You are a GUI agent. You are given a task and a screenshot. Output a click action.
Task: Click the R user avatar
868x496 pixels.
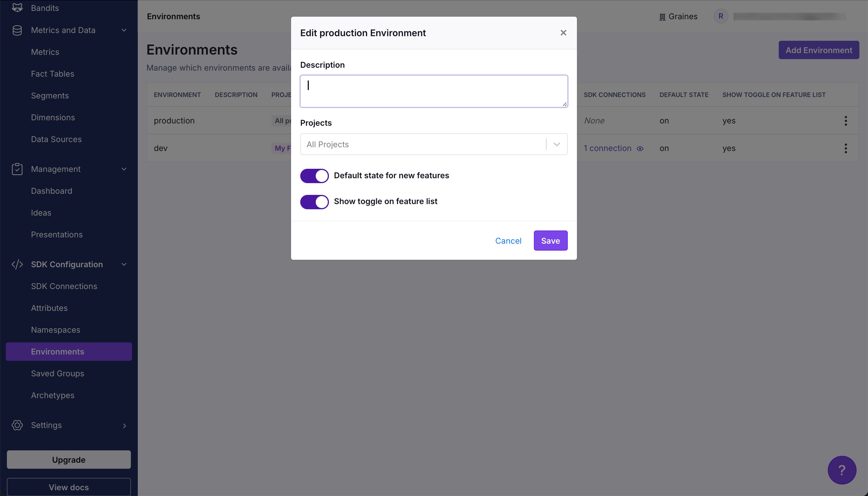click(720, 16)
